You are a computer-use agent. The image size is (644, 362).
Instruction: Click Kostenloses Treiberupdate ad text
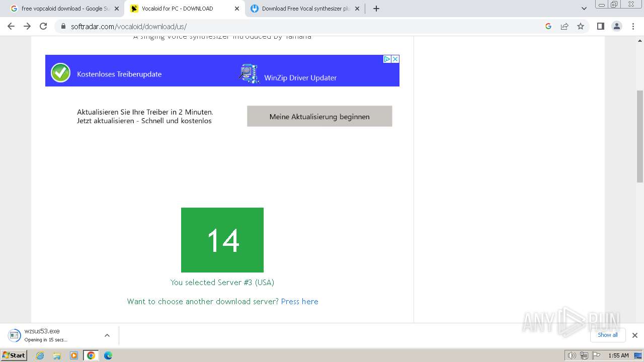[119, 74]
